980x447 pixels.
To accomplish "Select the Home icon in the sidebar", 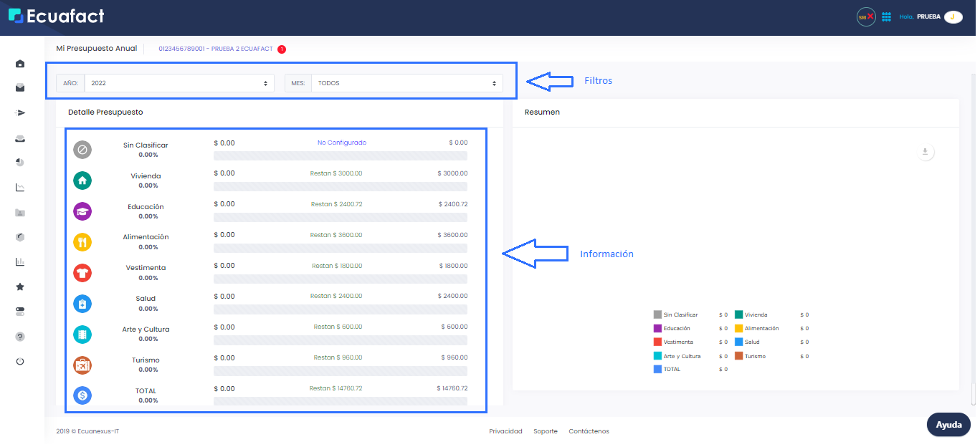I will point(19,62).
